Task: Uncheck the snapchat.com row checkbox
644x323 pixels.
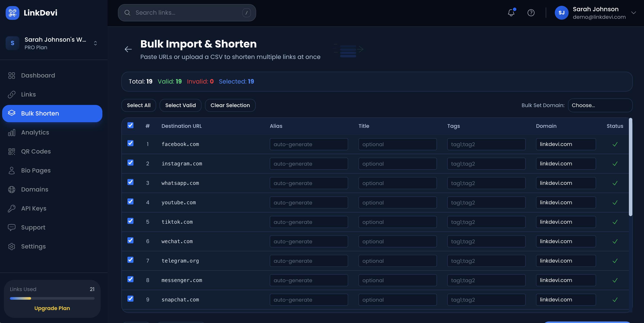Action: pyautogui.click(x=130, y=299)
